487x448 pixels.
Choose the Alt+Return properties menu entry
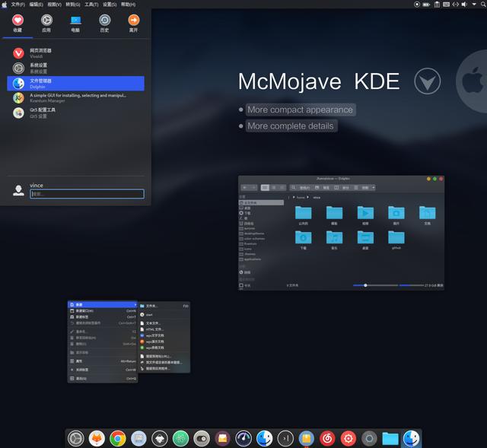103,361
